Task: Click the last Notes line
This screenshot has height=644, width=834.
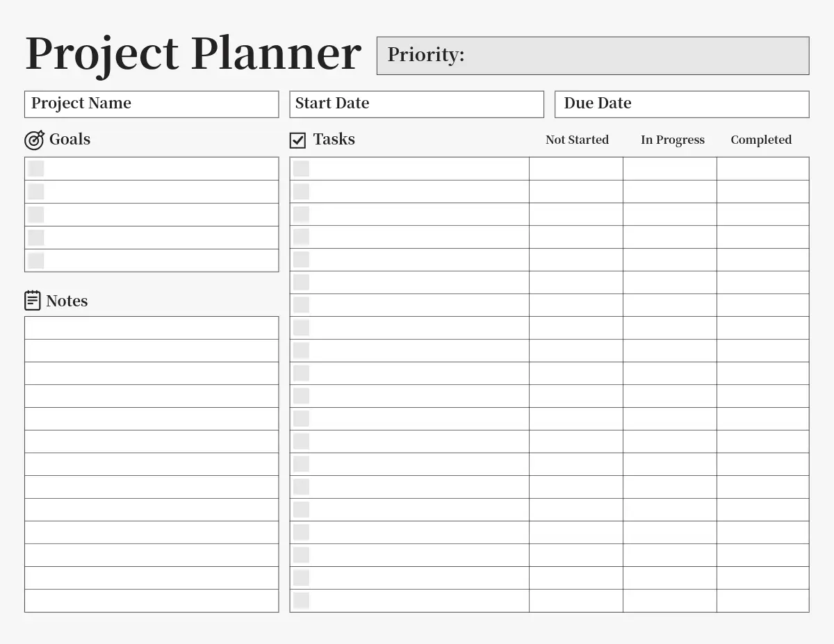Action: 152,601
